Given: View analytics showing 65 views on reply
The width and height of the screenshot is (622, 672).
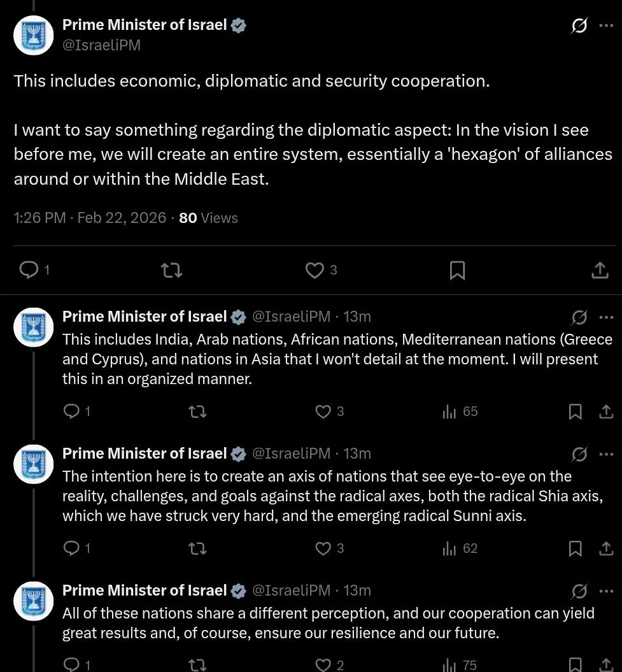Looking at the screenshot, I should 460,411.
